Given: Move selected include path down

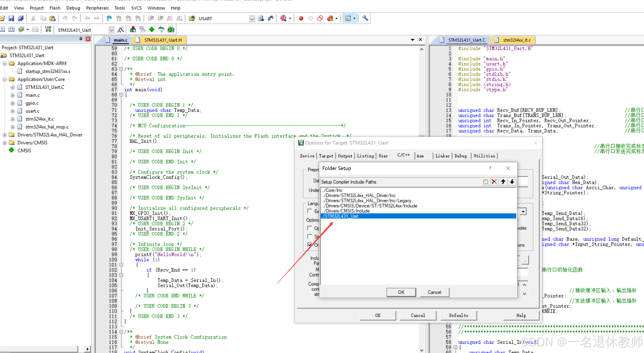Looking at the screenshot, I should click(x=512, y=182).
